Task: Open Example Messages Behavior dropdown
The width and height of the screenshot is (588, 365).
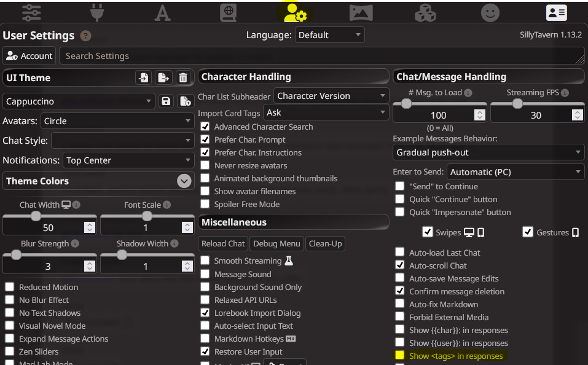Action: (x=488, y=152)
